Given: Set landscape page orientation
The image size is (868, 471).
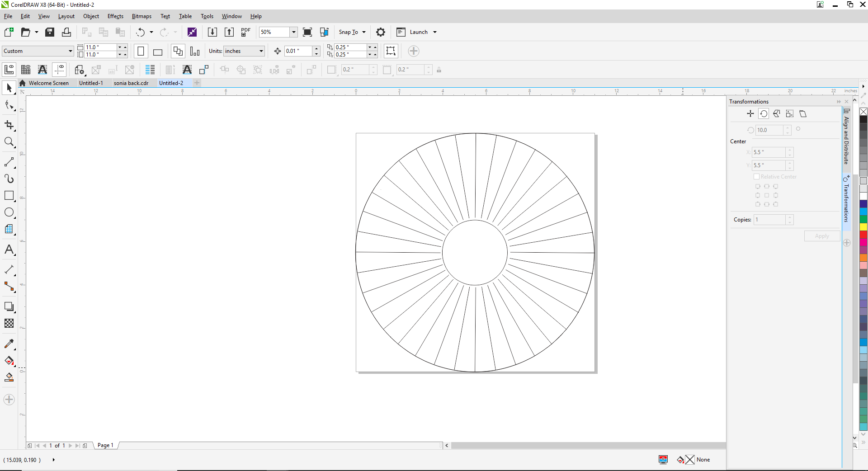Looking at the screenshot, I should coord(158,51).
